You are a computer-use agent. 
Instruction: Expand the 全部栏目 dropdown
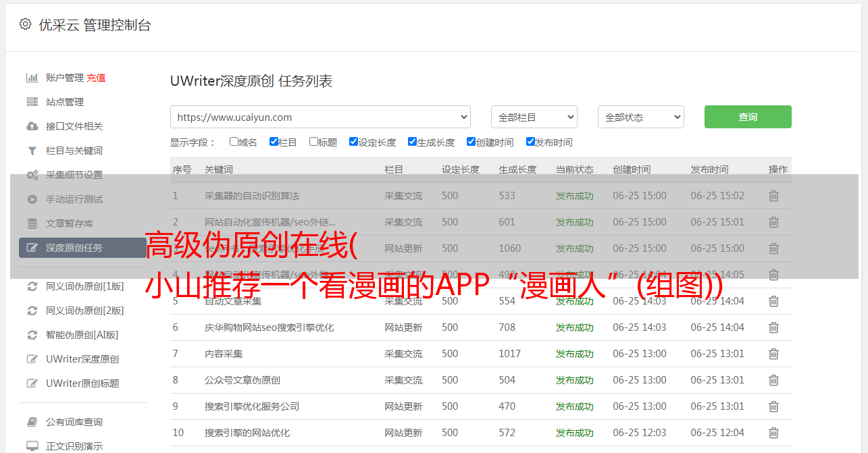coord(534,117)
